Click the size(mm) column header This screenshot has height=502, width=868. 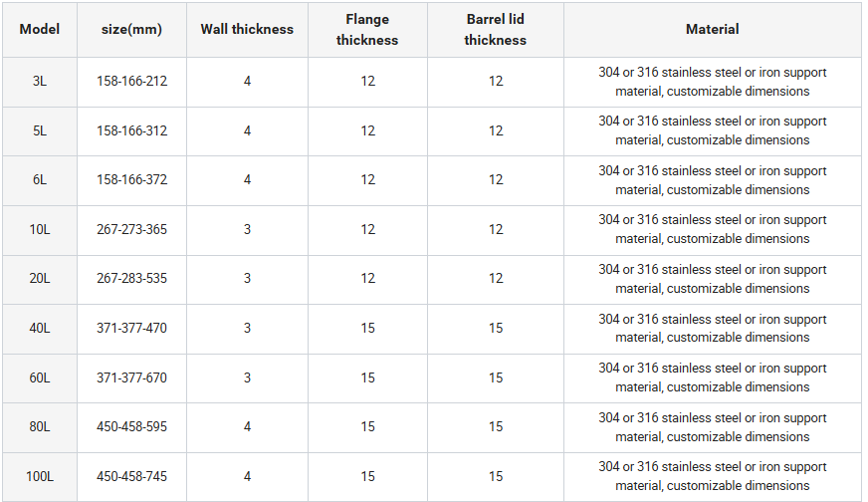tap(131, 29)
